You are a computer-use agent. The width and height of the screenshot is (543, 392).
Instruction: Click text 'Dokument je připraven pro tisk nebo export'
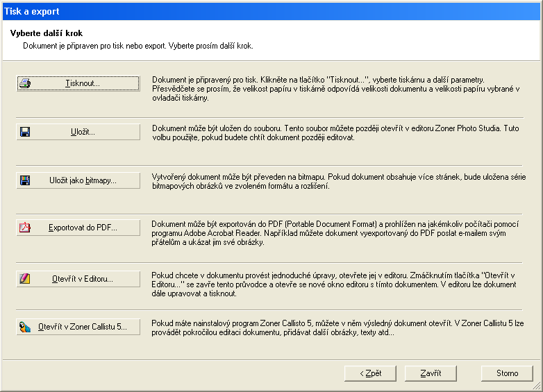(94, 46)
